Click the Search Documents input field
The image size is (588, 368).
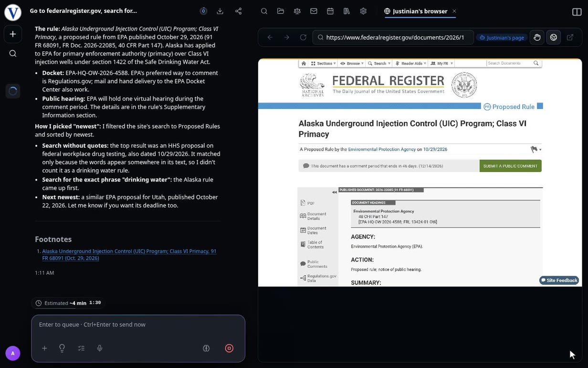pyautogui.click(x=509, y=63)
